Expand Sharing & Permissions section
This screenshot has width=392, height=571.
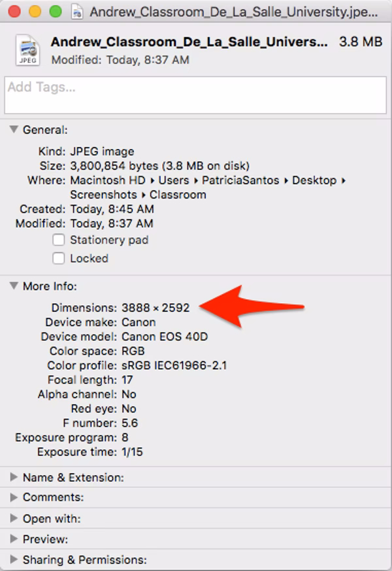tap(14, 560)
